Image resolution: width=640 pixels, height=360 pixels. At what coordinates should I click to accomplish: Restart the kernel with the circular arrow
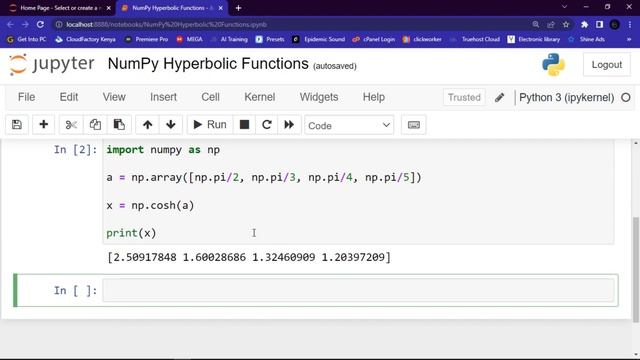point(267,124)
